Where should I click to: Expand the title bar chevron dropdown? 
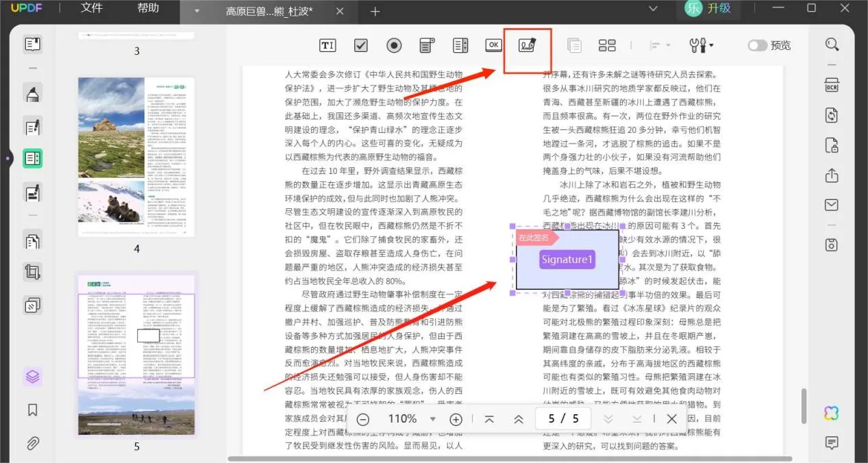pyautogui.click(x=652, y=8)
